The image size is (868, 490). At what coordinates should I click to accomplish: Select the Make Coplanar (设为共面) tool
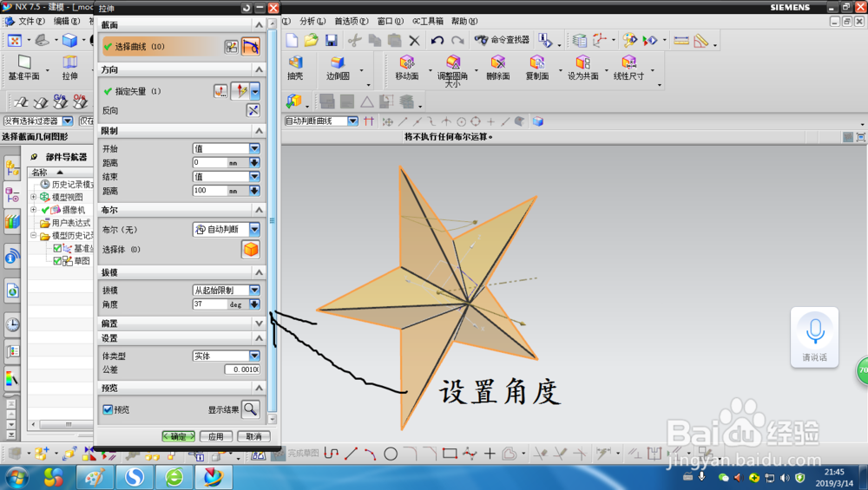click(583, 68)
